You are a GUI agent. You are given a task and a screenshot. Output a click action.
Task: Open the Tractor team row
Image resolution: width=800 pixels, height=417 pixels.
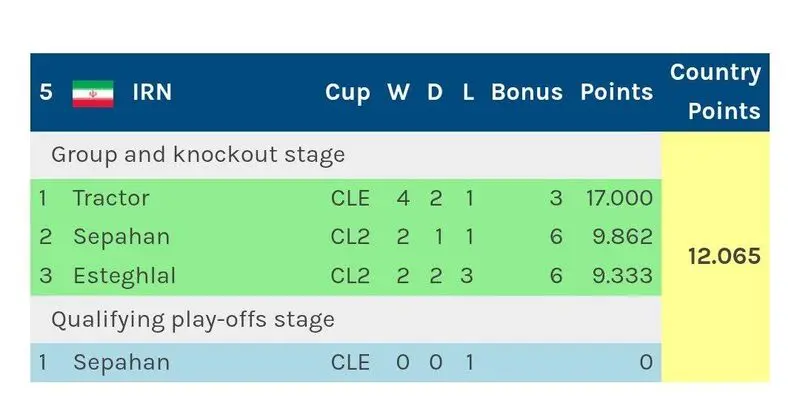(x=346, y=198)
